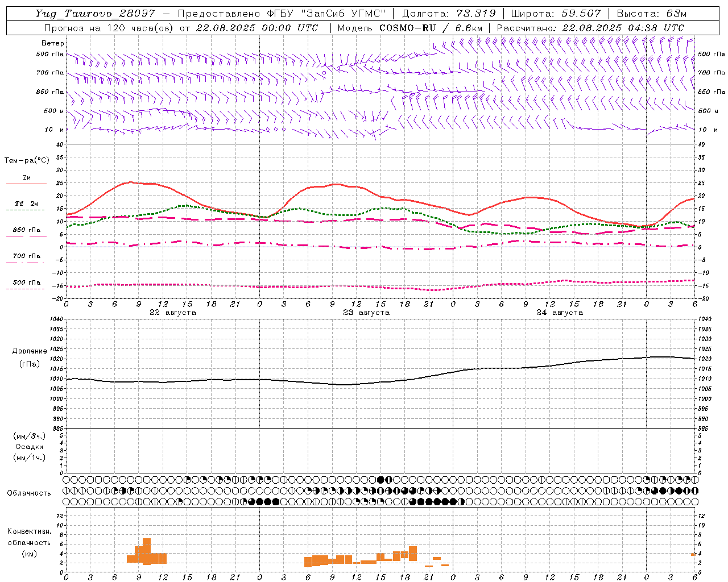Click the tallest orange convective bar on 22 августа
This screenshot has height=582, width=728.
(147, 551)
